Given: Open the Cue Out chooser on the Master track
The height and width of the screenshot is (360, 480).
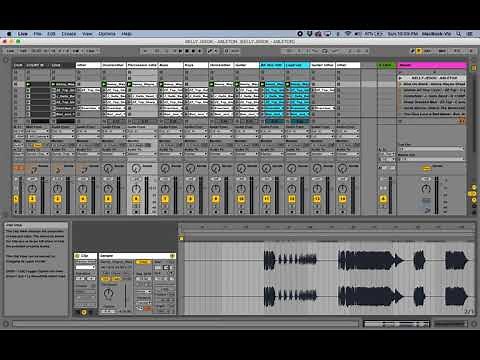Looking at the screenshot, I should (431, 149).
